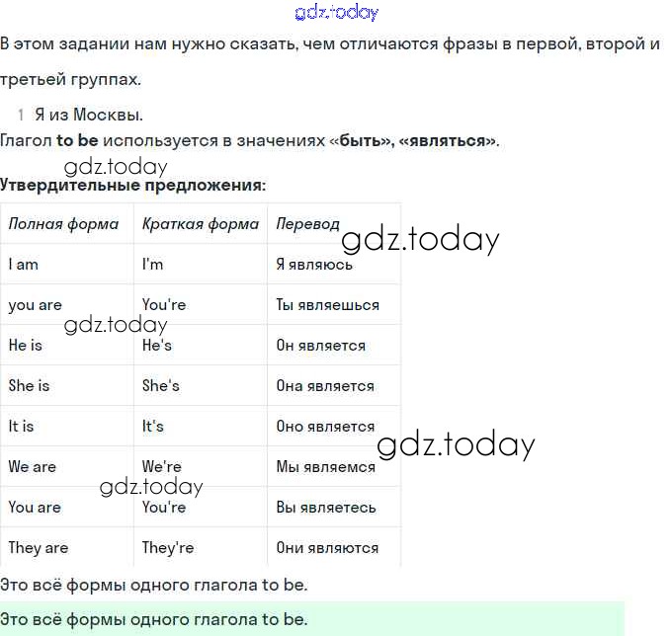Screen dimensions: 672x636
Task: Click the 'Ты являешься' translation cell
Action: click(x=327, y=305)
